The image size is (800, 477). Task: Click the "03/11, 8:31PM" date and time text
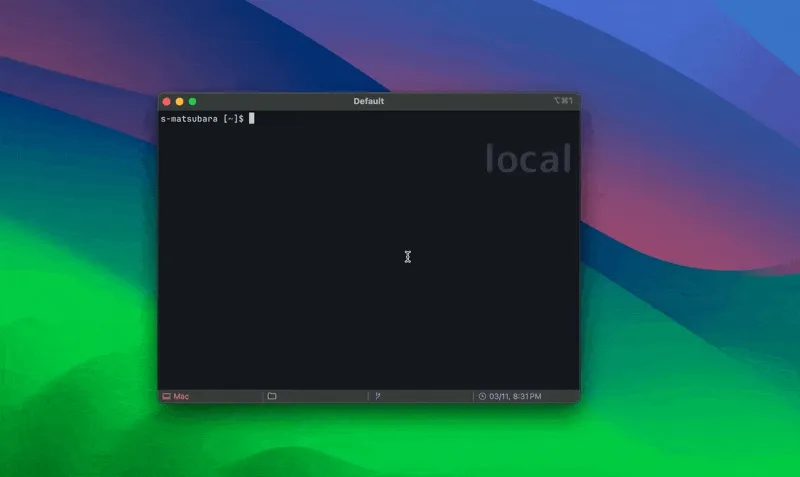(x=515, y=396)
